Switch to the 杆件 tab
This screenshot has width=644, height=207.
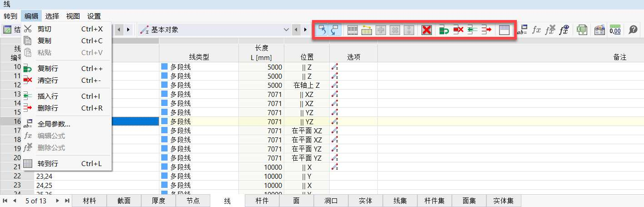[x=262, y=201]
